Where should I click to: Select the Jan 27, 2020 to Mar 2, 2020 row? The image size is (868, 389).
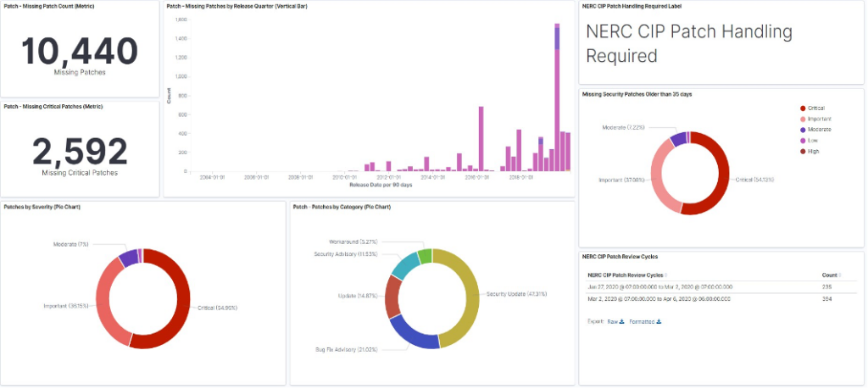(722, 287)
